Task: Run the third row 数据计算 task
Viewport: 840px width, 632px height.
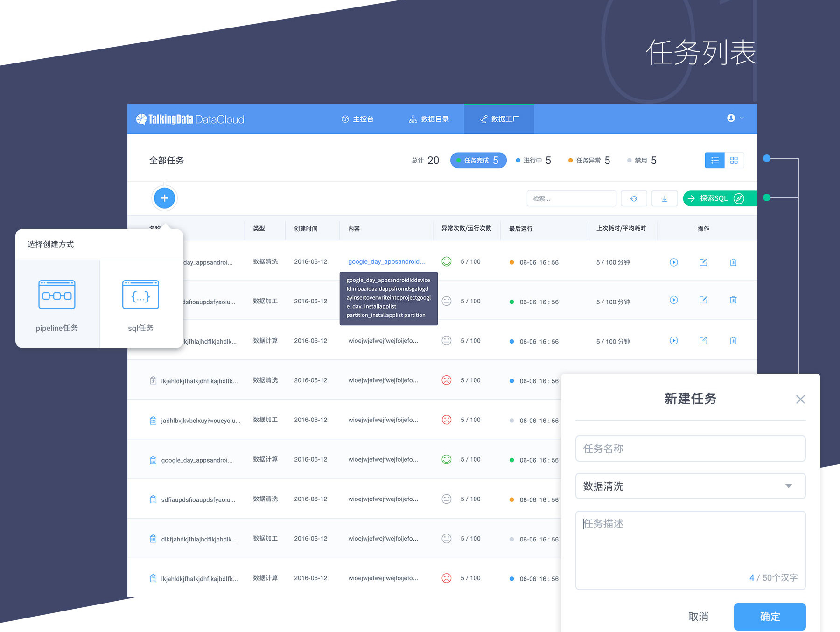Action: [674, 340]
